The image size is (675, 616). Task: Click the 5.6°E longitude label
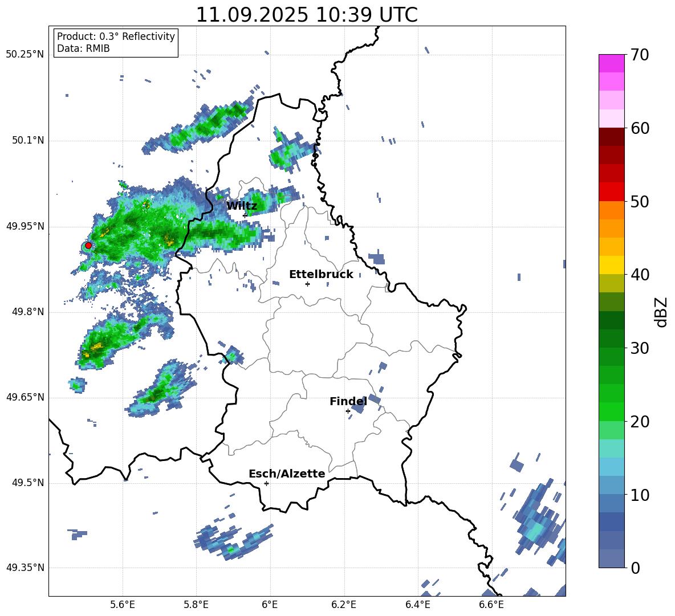pyautogui.click(x=123, y=605)
